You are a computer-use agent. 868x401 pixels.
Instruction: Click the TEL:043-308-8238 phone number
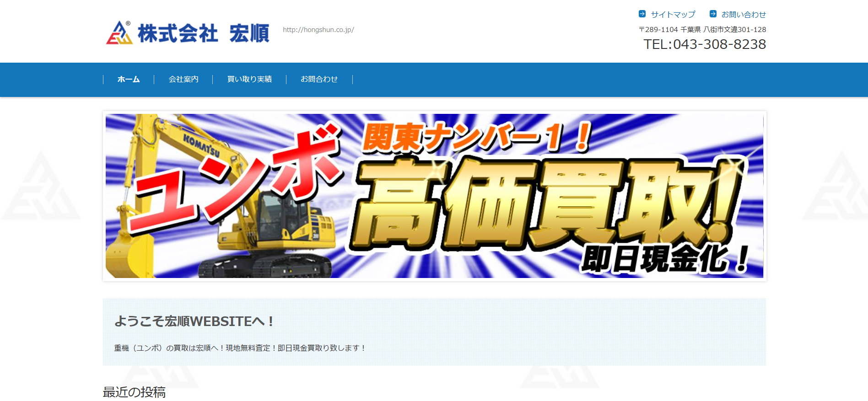[705, 44]
